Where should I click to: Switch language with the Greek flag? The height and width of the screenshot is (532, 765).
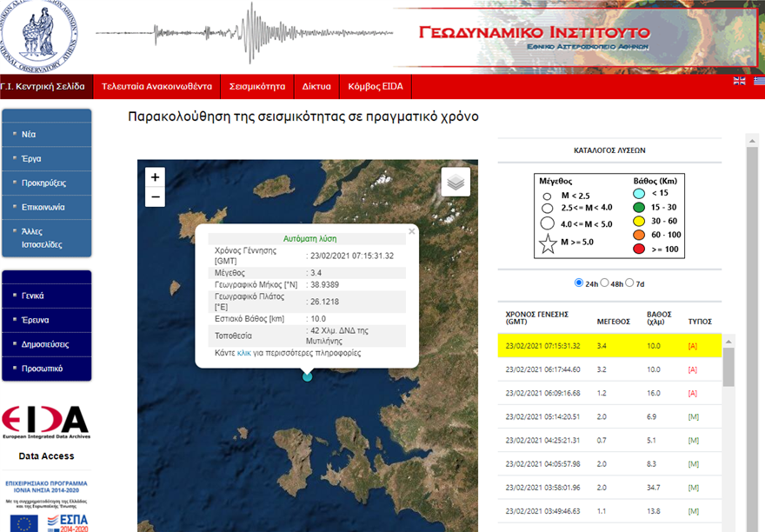[758, 81]
